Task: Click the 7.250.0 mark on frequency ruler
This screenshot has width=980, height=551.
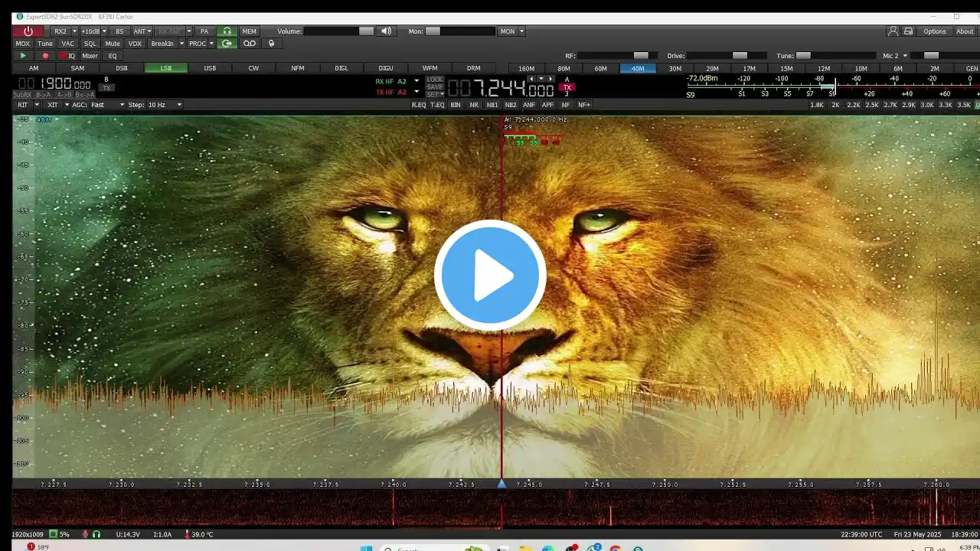Action: pyautogui.click(x=665, y=484)
